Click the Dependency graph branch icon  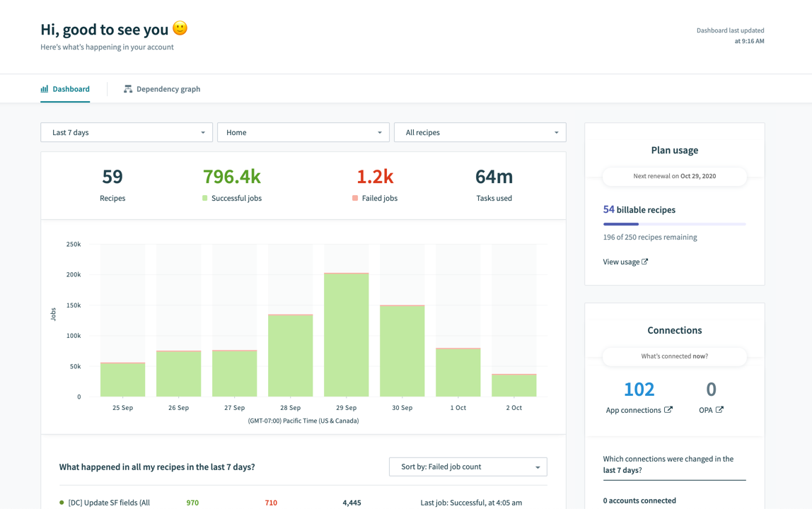click(128, 88)
